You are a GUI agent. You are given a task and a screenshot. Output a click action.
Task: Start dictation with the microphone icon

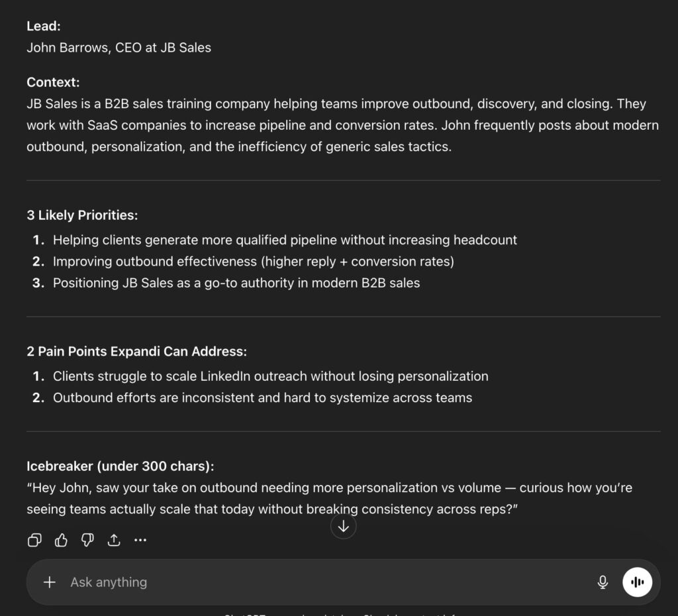603,582
